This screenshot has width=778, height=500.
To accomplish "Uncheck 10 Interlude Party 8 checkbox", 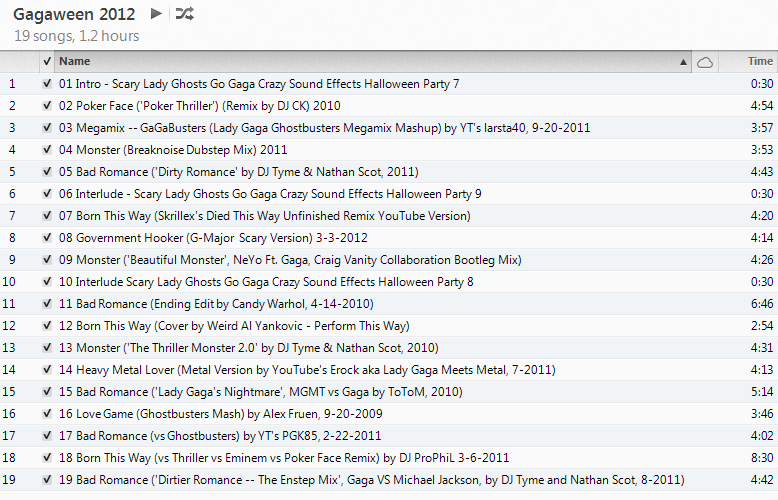I will [47, 282].
